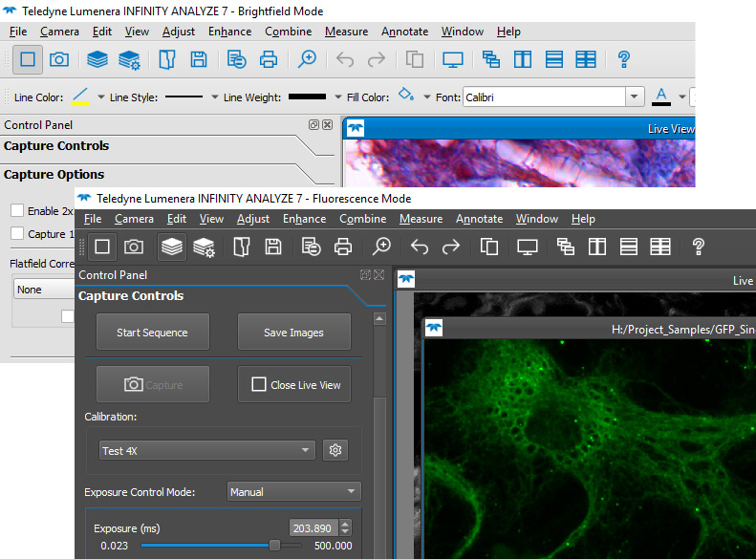
Task: Click the report document icon in Brightfield toolbar
Action: 236,60
